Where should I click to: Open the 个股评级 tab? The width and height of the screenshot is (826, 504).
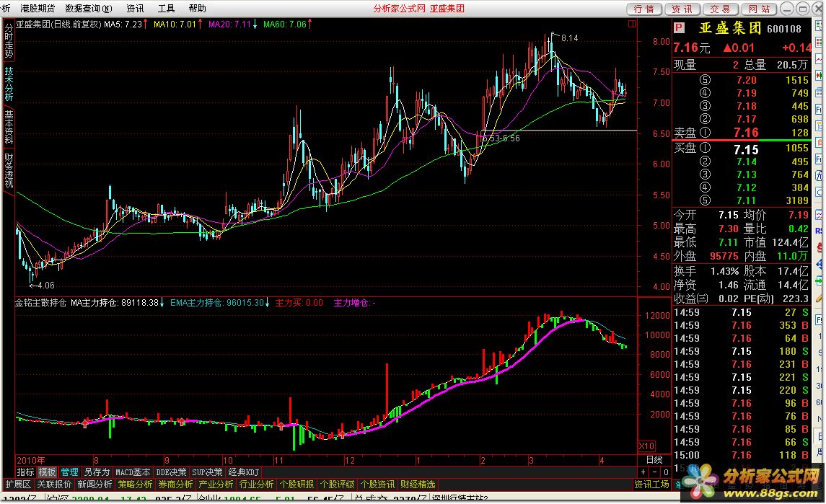[337, 485]
